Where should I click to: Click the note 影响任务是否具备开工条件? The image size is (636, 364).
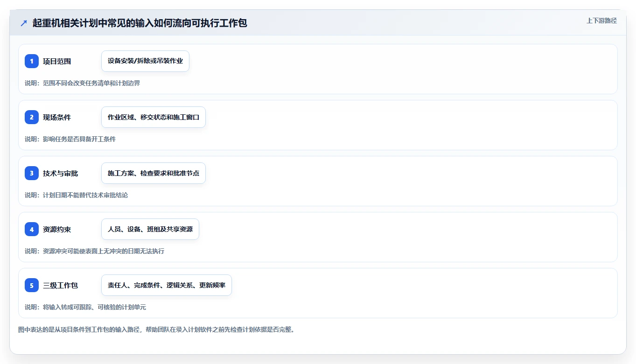click(70, 139)
